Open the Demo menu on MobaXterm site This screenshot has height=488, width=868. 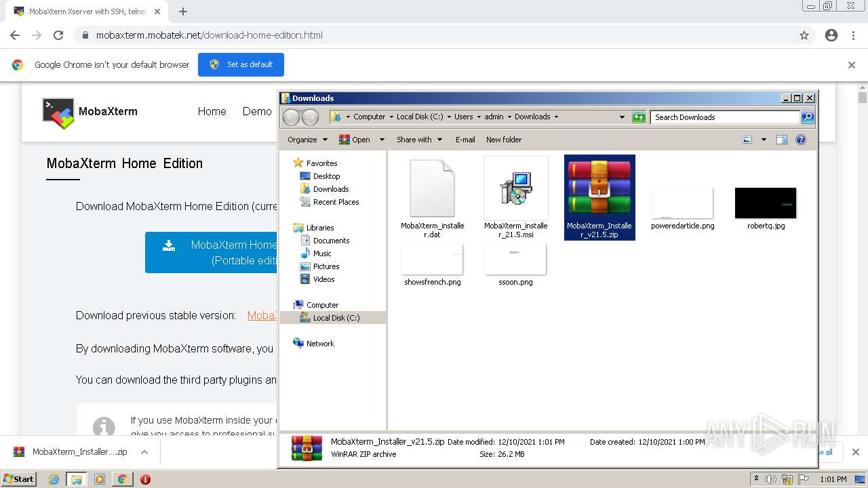click(x=257, y=111)
